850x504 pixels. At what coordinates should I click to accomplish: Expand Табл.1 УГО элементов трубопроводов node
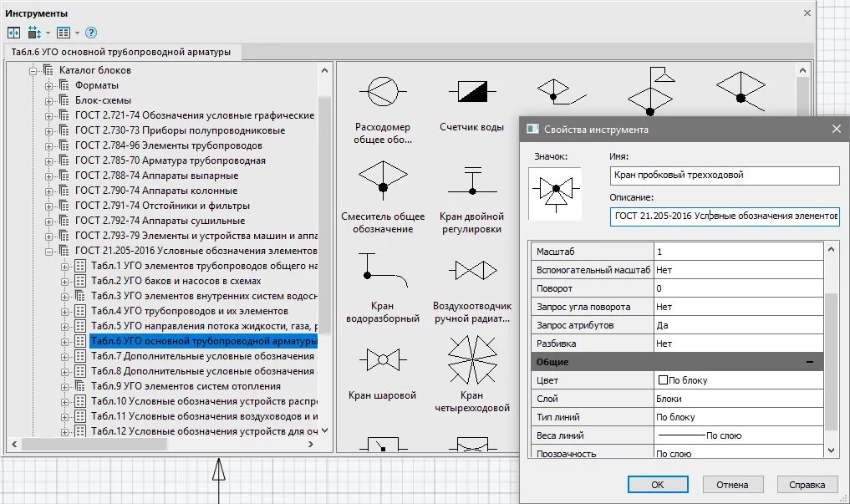64,267
